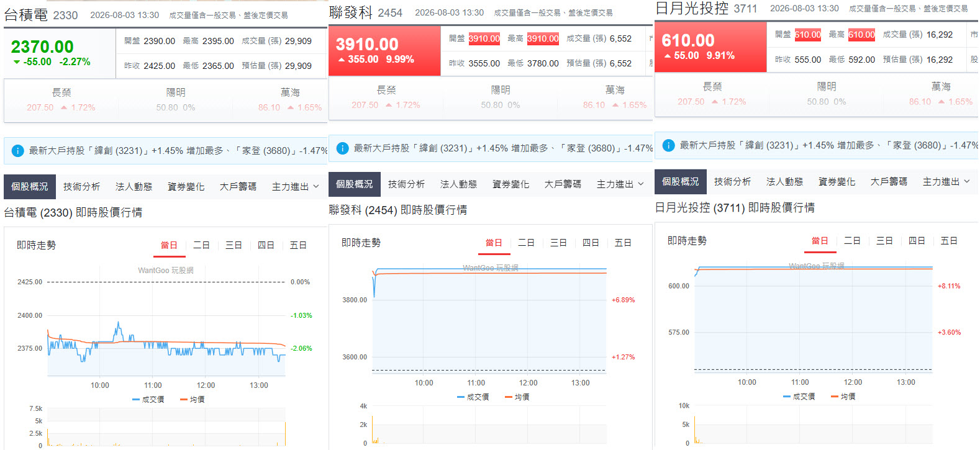
Task: Open 資券變化 tab in 台積電 panel
Action: coord(186,187)
